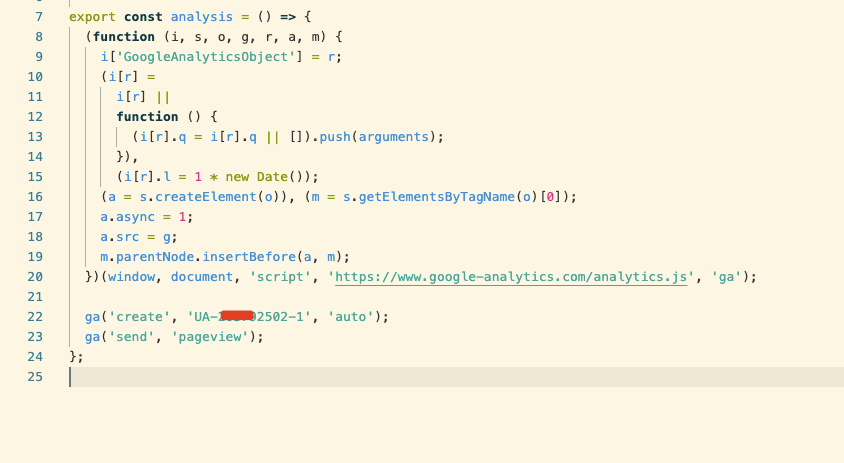Viewport: 844px width, 463px height.
Task: Click the 'send' string on line 23
Action: 131,337
